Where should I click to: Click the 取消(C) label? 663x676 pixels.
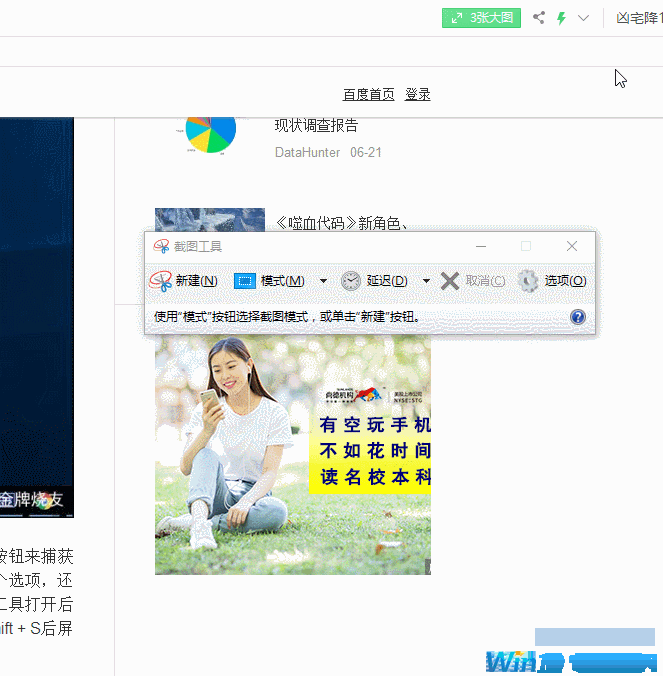click(485, 281)
